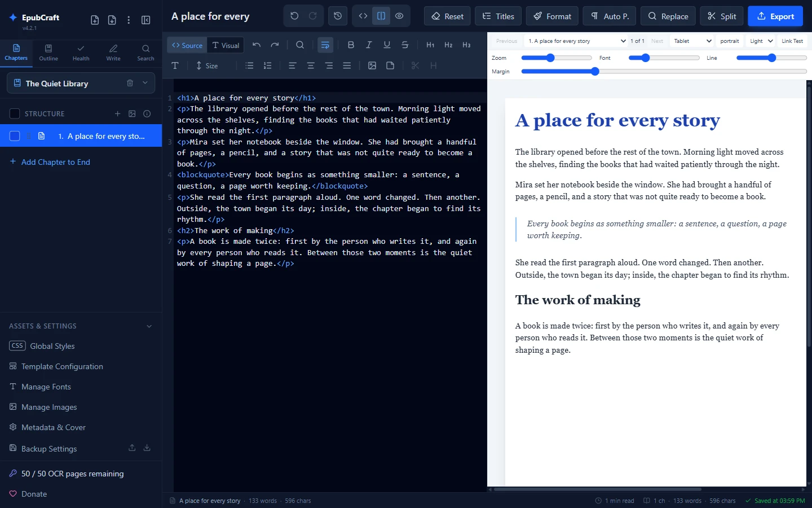Click the Replace button

point(668,16)
